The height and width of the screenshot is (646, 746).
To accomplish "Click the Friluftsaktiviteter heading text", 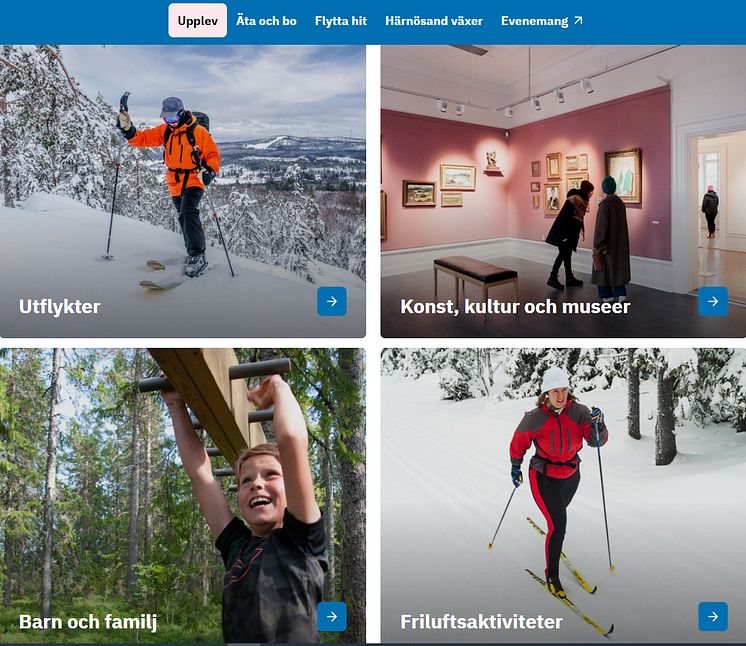I will (x=481, y=622).
